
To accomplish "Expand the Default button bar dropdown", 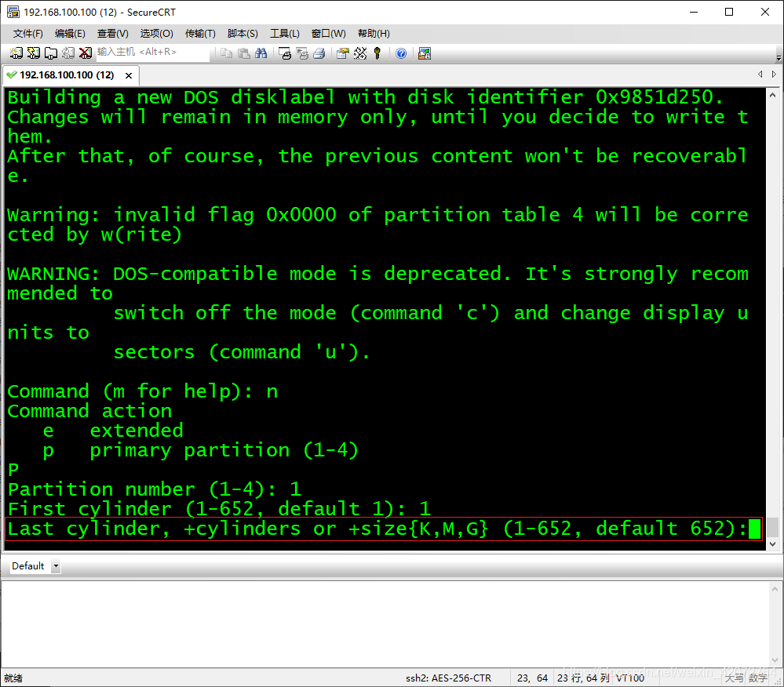I will click(56, 566).
